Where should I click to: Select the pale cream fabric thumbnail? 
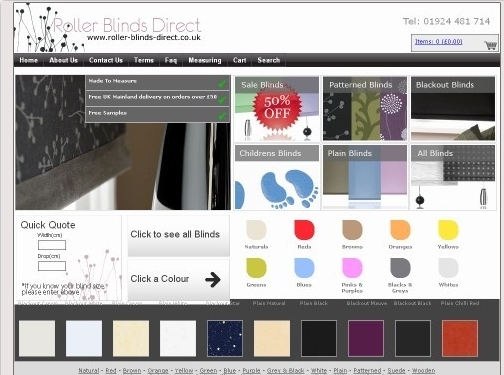[131, 338]
